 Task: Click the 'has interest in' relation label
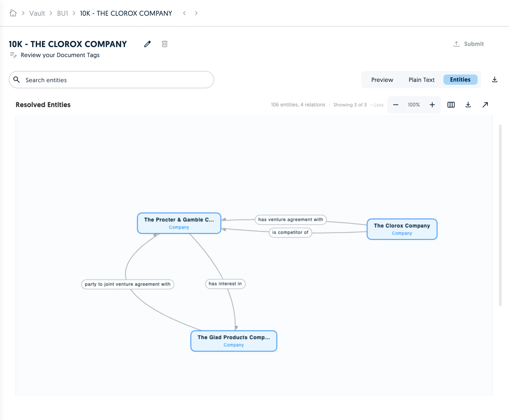pyautogui.click(x=225, y=284)
